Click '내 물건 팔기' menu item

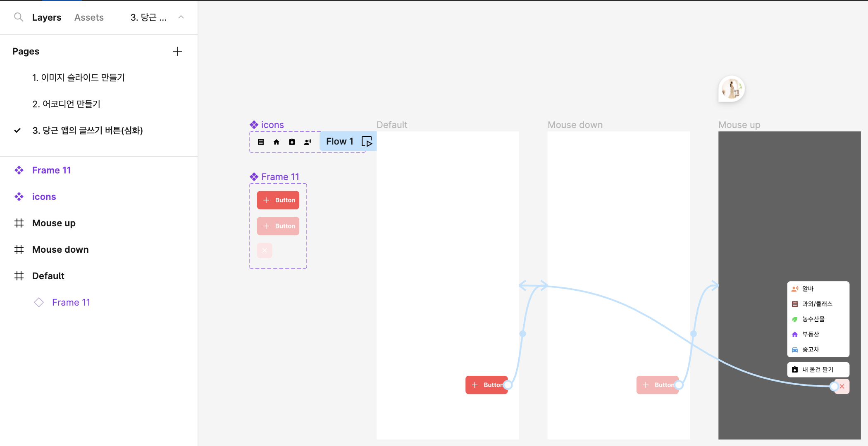tap(818, 370)
